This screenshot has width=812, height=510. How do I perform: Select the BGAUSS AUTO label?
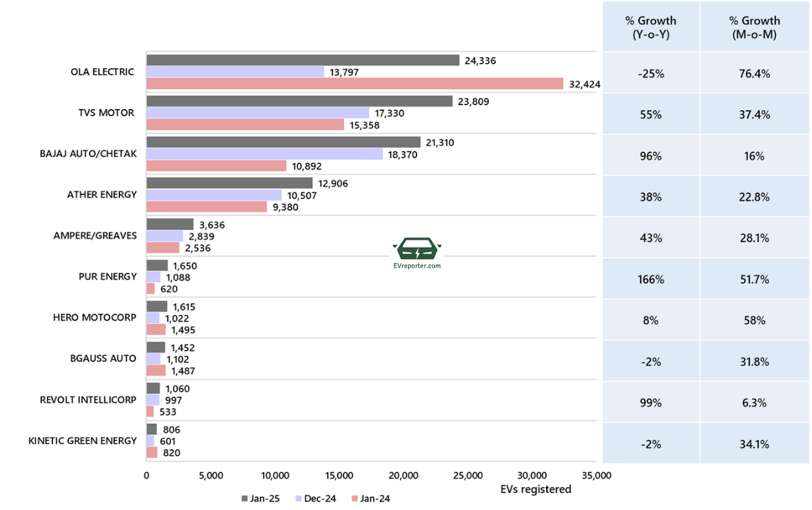tap(103, 358)
